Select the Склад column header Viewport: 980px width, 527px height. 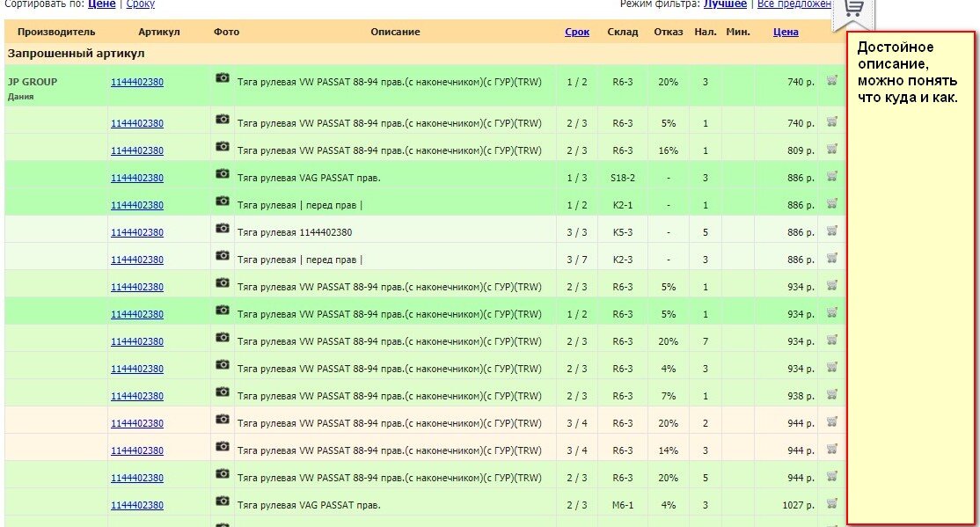click(623, 32)
